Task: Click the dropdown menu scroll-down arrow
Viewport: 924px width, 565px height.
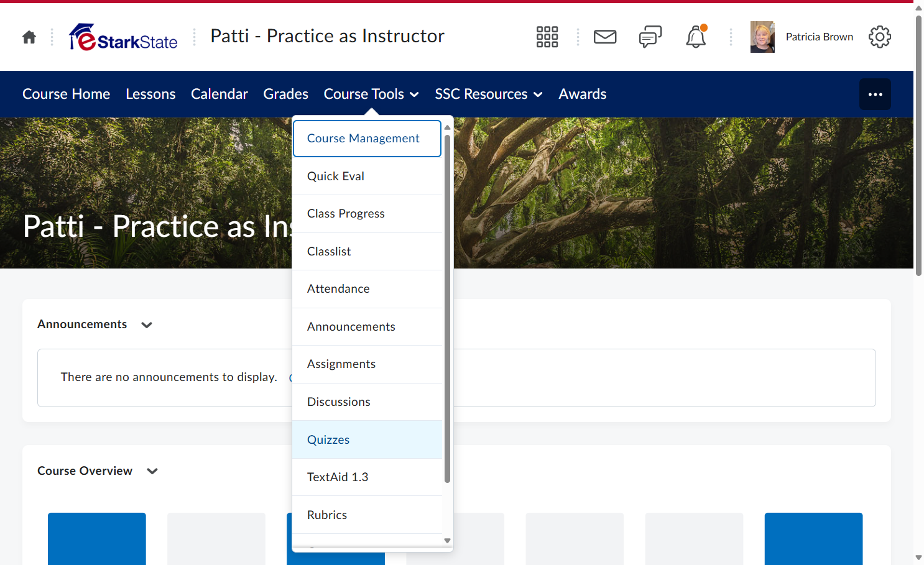Action: coord(447,541)
